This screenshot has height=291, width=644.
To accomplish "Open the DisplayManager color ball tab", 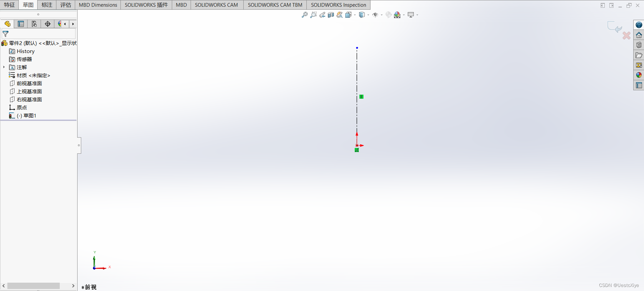I will click(x=59, y=24).
